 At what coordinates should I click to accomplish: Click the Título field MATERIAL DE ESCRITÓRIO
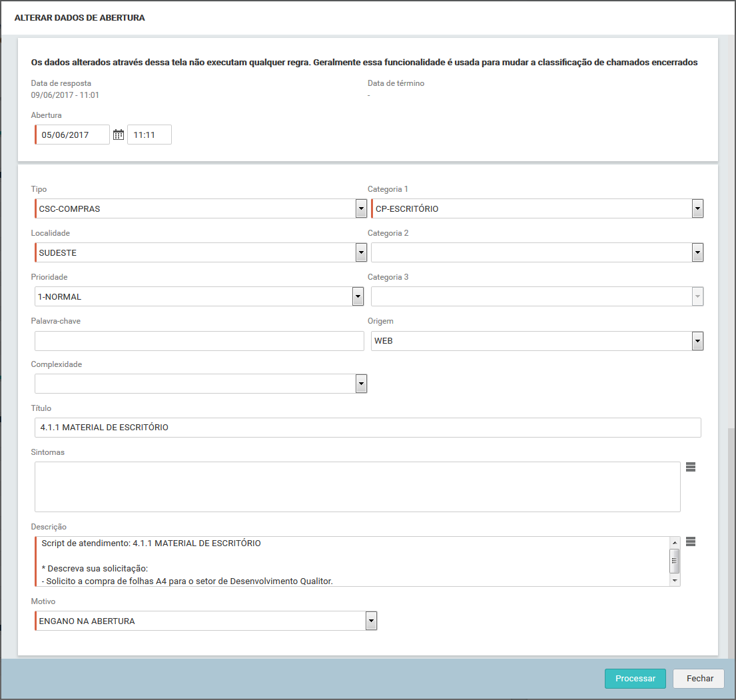pos(368,427)
